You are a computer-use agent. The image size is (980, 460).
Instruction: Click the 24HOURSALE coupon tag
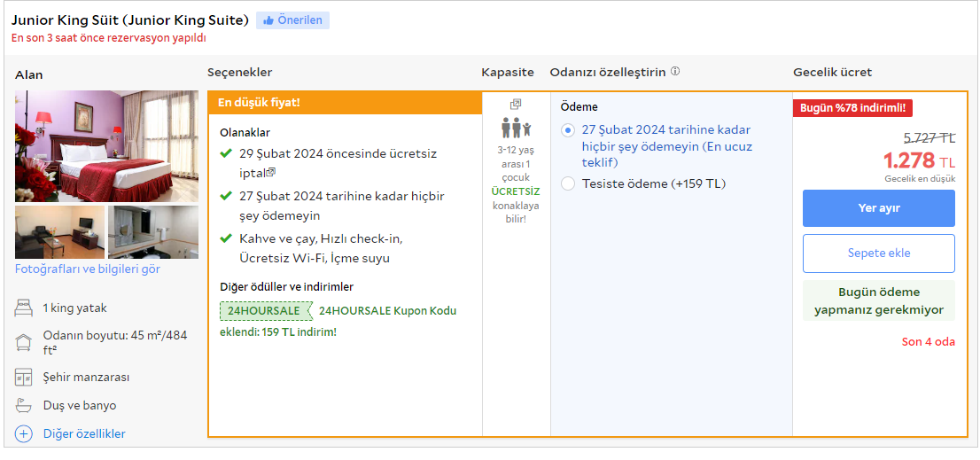tap(264, 311)
